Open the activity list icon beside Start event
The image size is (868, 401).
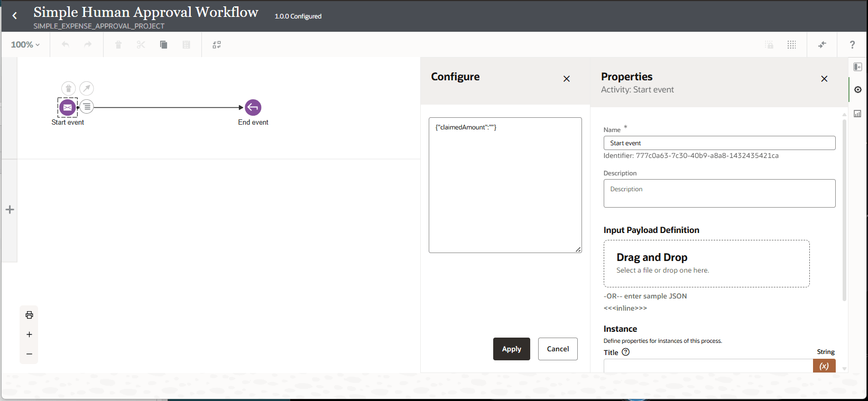tap(87, 107)
